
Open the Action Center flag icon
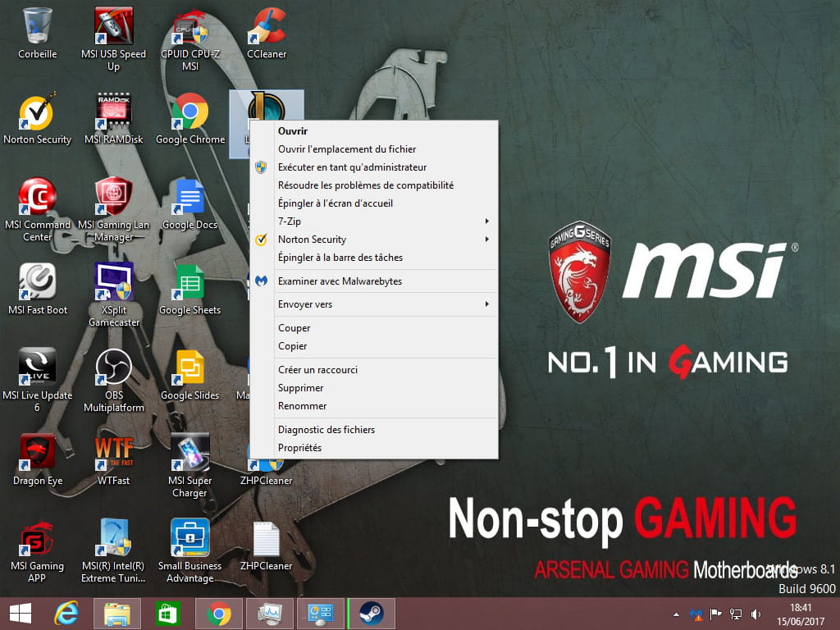click(x=715, y=614)
